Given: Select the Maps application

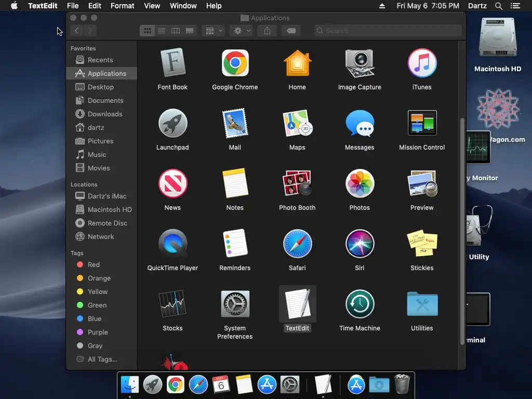Looking at the screenshot, I should click(x=297, y=123).
